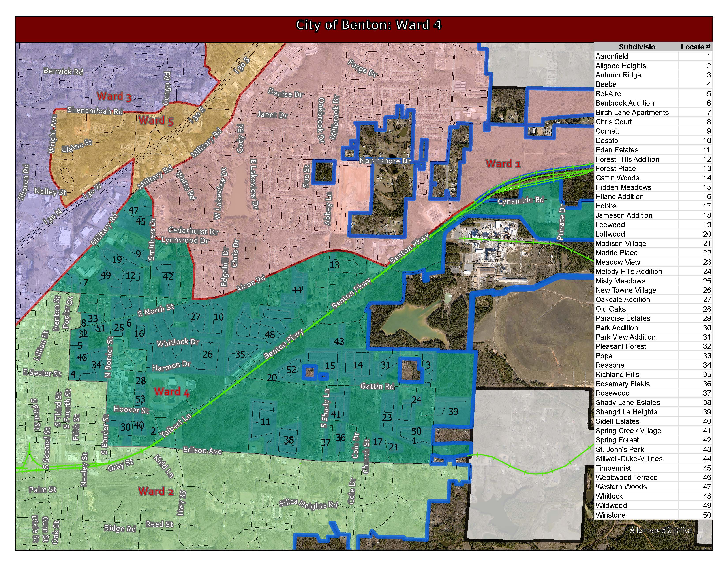Click the red 'Ward 1' map label
Image resolution: width=728 pixels, height=563 pixels.
point(503,164)
